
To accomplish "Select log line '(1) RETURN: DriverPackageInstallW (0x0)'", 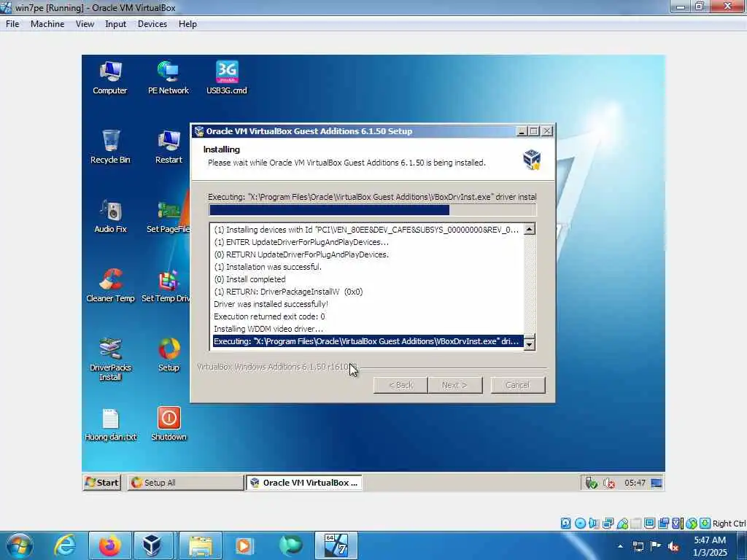I will tap(288, 292).
